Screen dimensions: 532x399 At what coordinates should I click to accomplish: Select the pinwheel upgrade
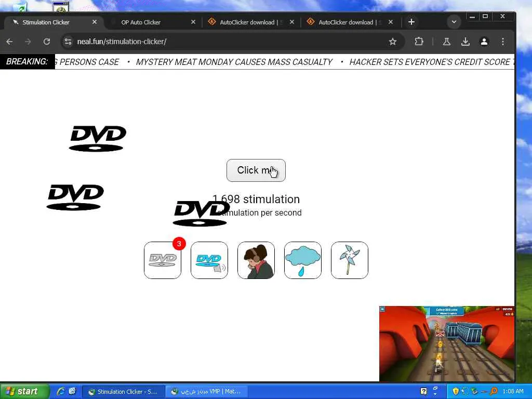(x=350, y=260)
